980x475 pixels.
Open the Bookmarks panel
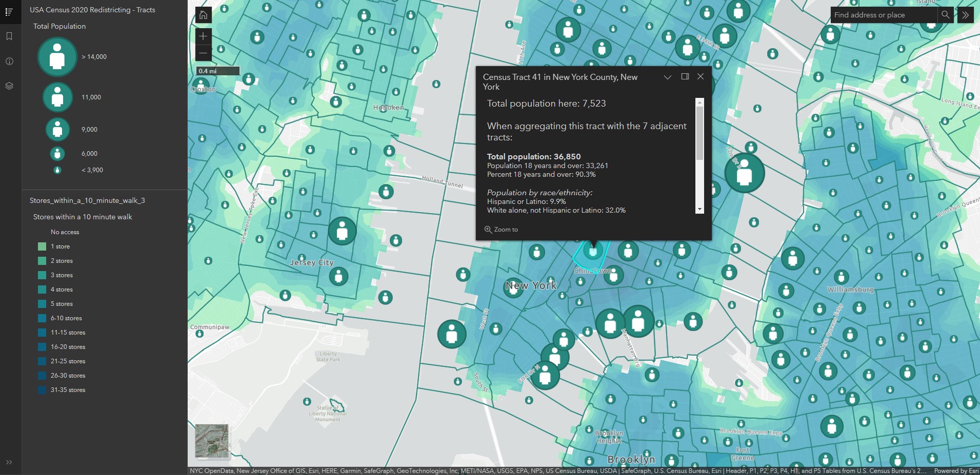point(9,36)
